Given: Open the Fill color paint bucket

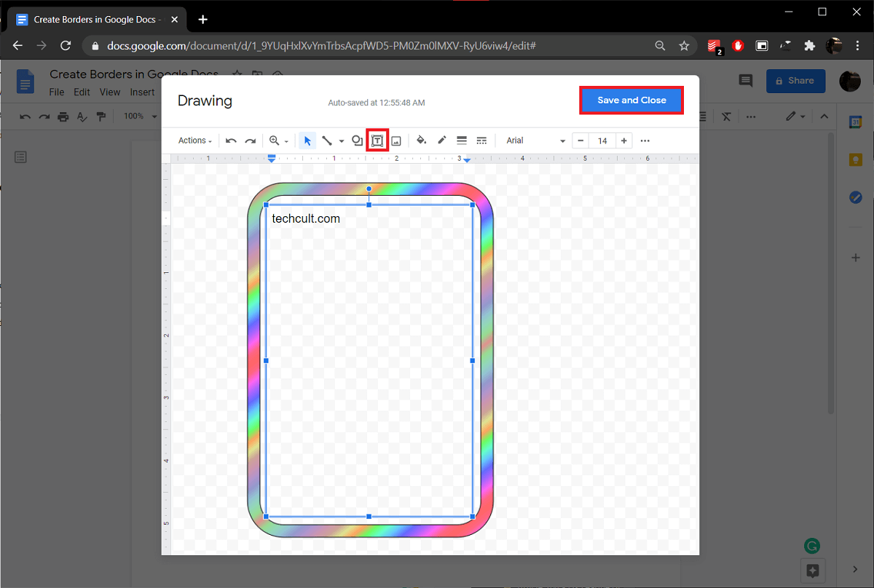Looking at the screenshot, I should point(421,140).
